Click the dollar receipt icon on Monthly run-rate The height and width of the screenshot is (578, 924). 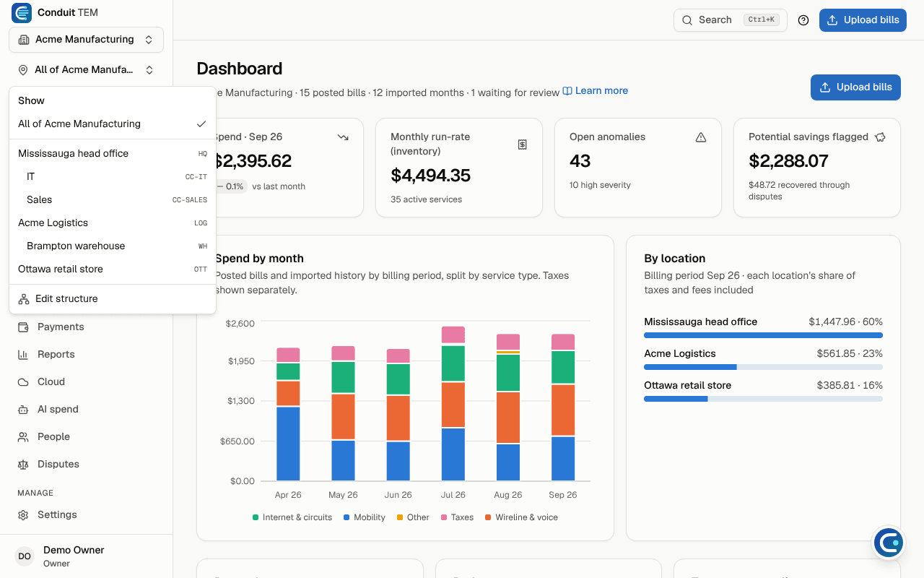click(523, 144)
